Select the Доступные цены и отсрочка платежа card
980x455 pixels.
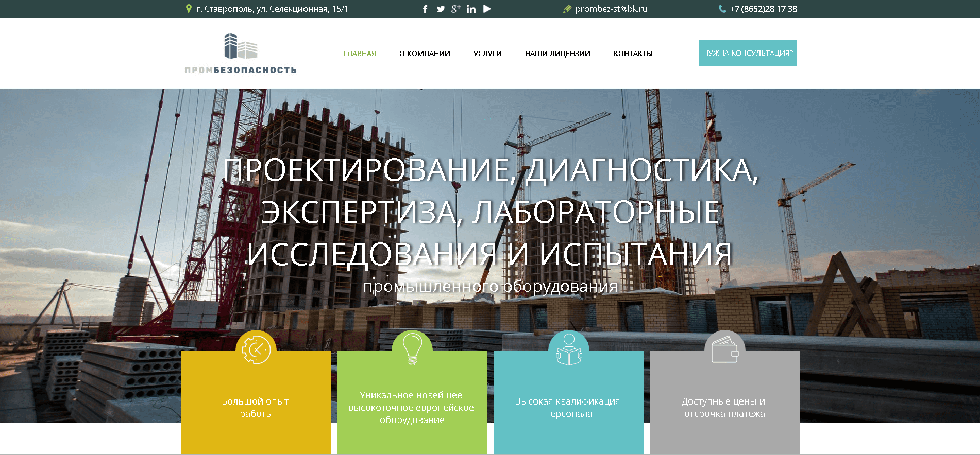click(x=725, y=402)
